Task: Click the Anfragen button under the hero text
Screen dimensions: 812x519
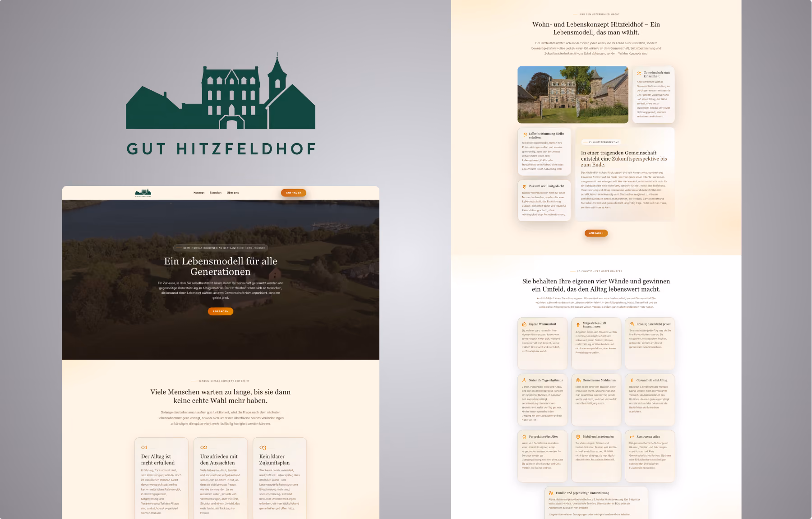Action: tap(221, 311)
